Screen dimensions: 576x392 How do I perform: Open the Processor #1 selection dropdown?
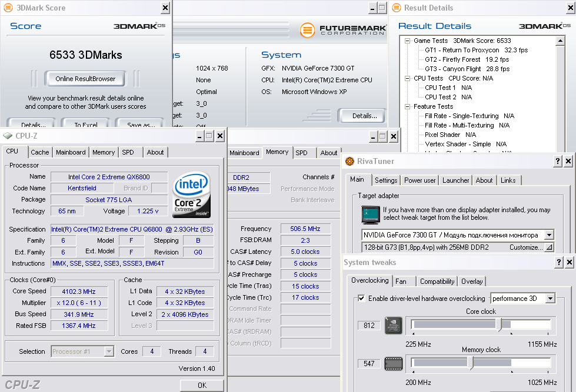click(x=109, y=351)
